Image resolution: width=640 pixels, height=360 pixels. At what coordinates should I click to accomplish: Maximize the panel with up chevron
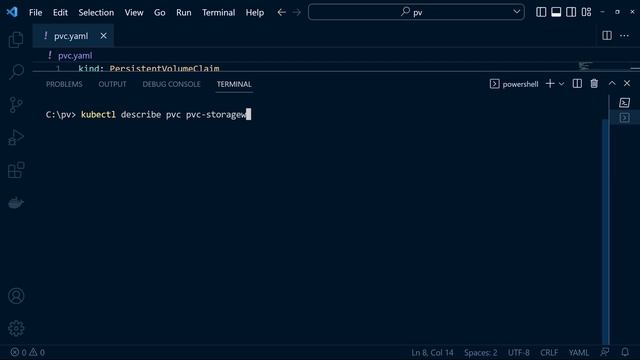[x=612, y=83]
